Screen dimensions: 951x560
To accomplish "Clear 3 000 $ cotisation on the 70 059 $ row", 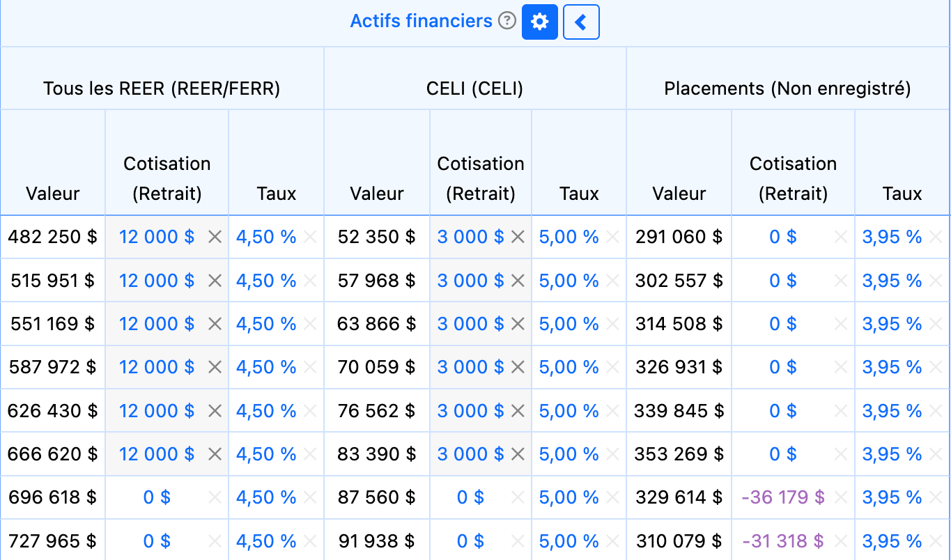I will [x=517, y=367].
